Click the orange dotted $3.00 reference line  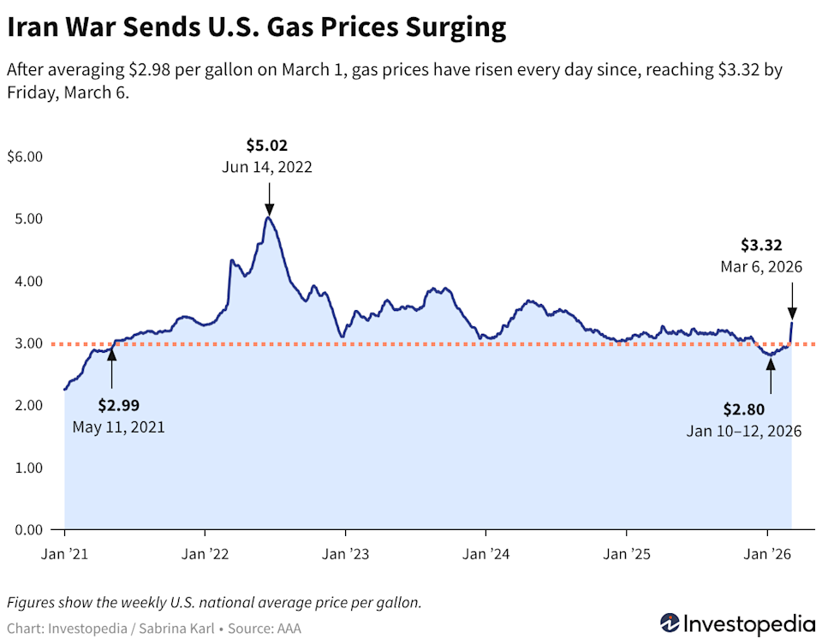[428, 344]
